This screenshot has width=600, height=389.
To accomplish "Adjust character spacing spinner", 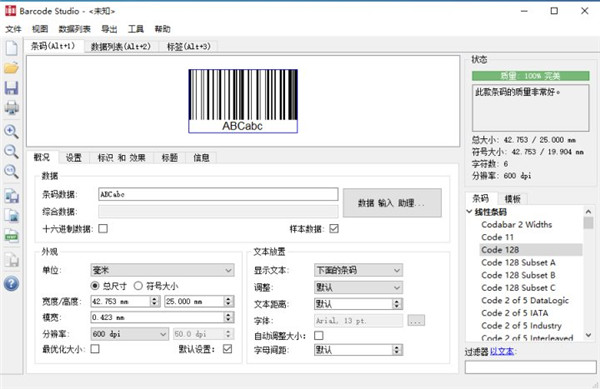I will tap(397, 350).
